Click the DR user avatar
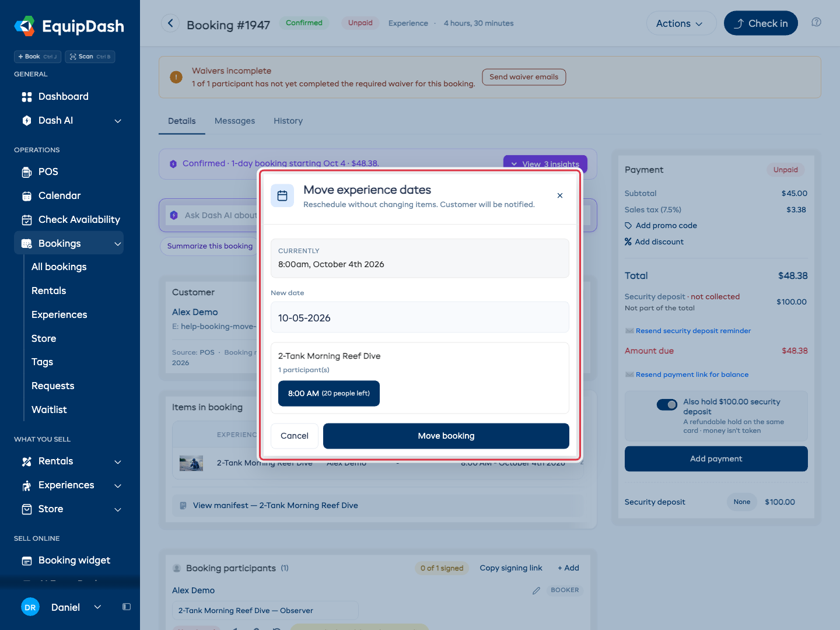Screen dimensions: 840x630 point(30,607)
